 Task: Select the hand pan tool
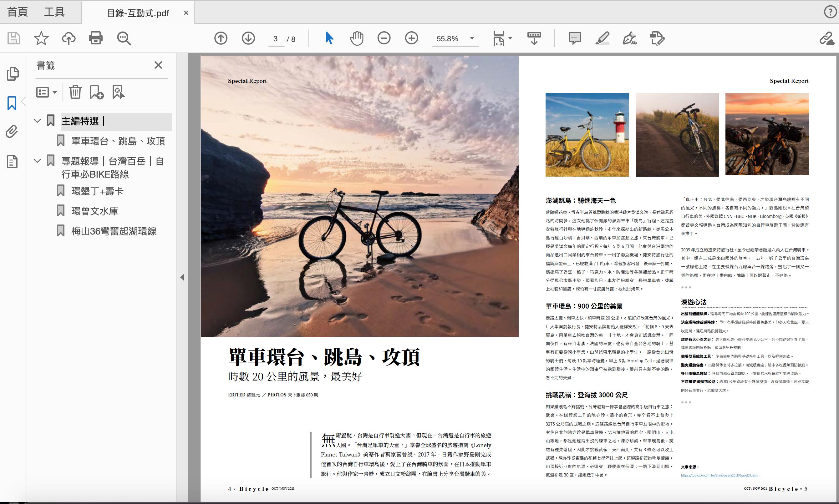[356, 38]
